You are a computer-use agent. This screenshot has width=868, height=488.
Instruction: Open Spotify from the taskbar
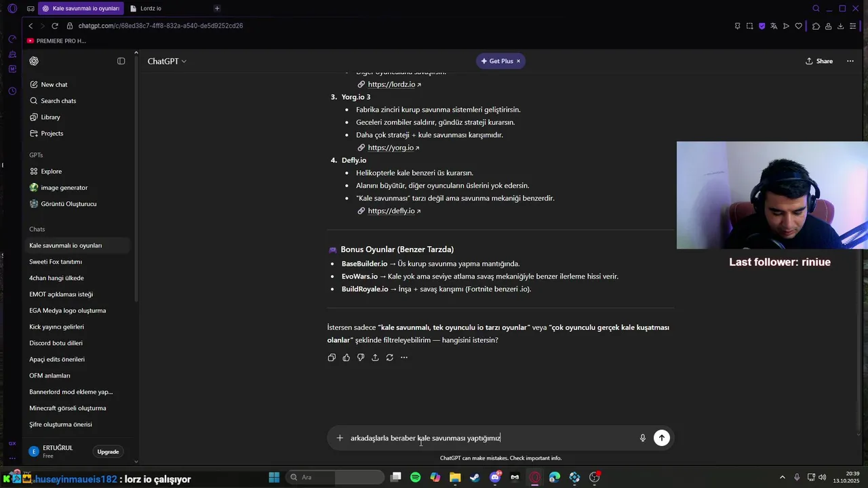[415, 477]
